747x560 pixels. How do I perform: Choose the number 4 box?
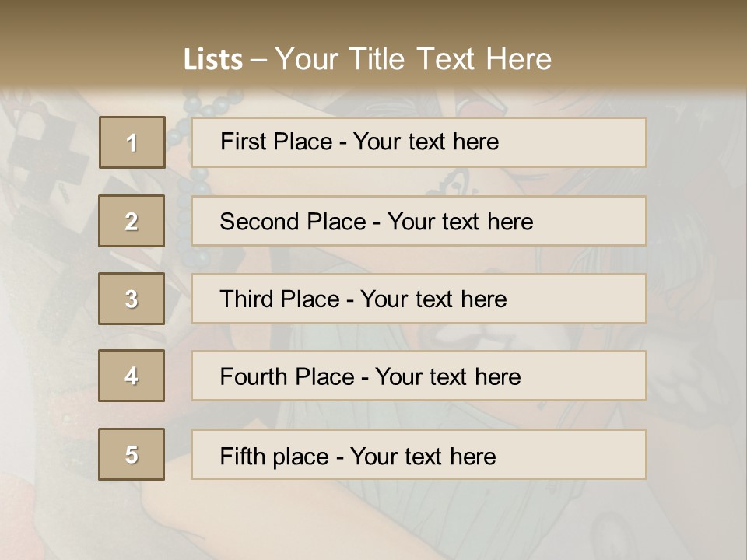(x=132, y=376)
